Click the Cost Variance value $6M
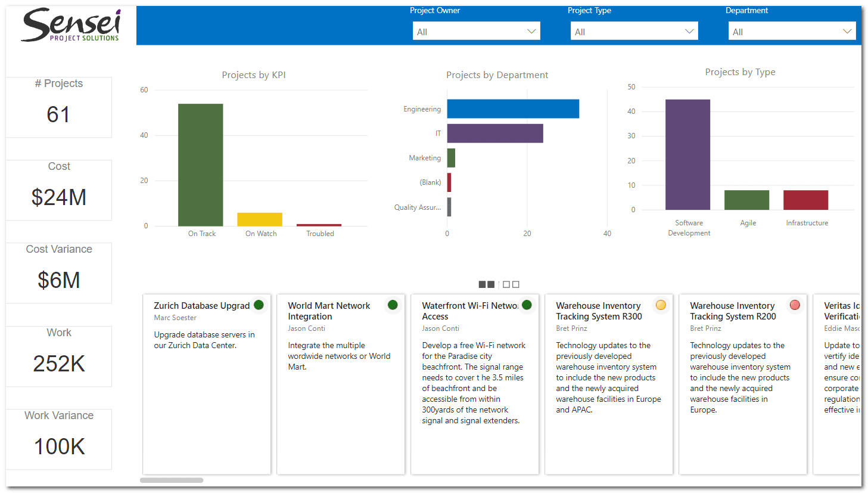 pyautogui.click(x=58, y=280)
